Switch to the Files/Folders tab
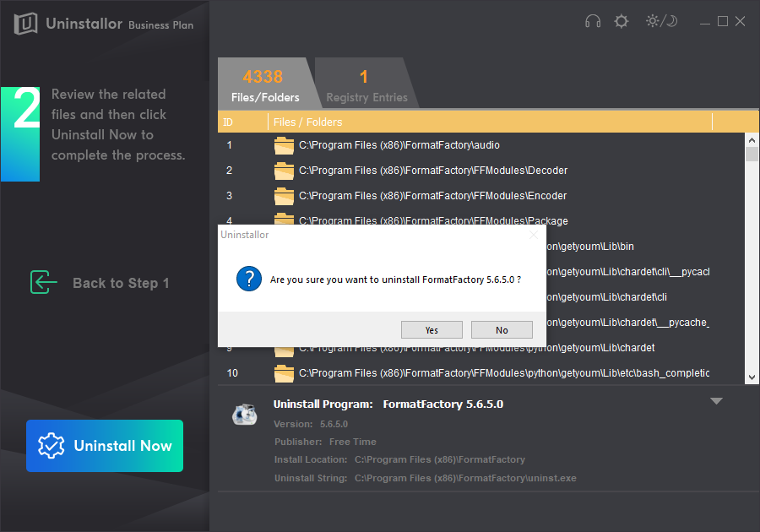 [265, 84]
